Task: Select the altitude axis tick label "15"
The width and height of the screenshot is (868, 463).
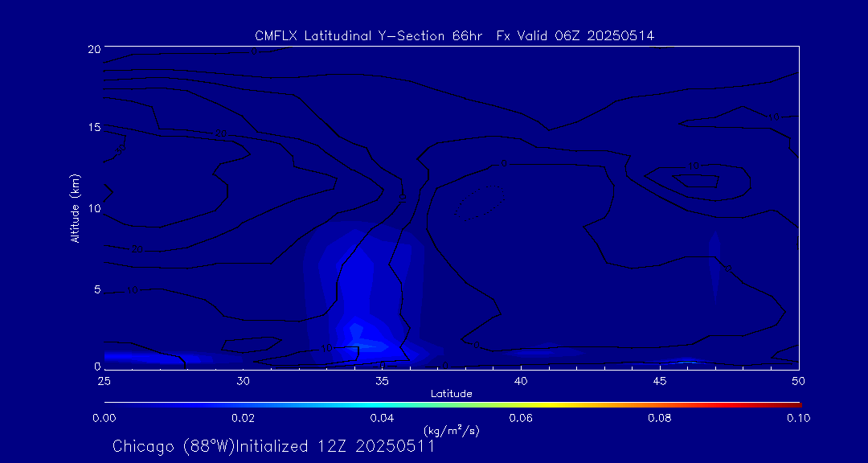Action: tap(93, 127)
